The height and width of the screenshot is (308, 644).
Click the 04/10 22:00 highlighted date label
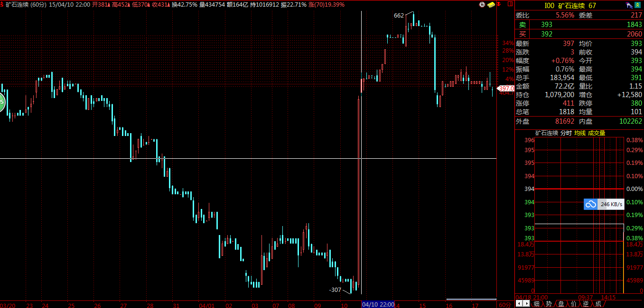(378, 304)
